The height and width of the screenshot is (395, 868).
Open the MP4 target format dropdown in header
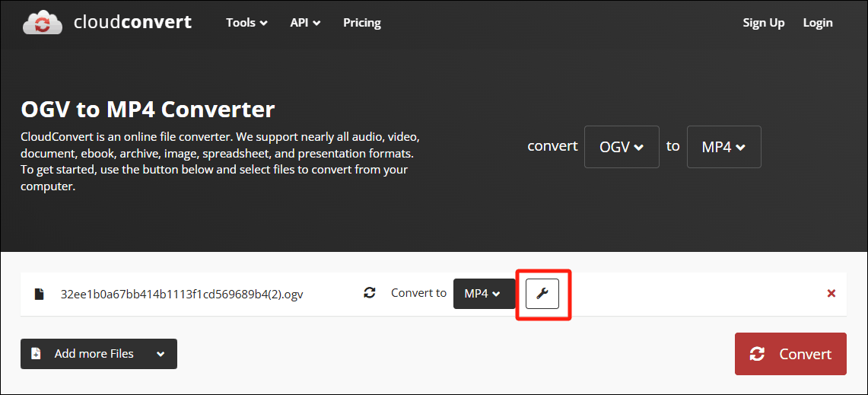tap(723, 147)
